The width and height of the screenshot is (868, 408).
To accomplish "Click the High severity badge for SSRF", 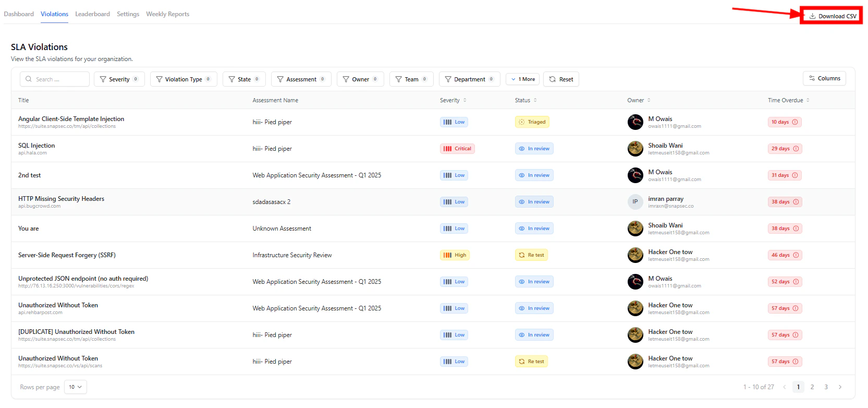I will 455,255.
